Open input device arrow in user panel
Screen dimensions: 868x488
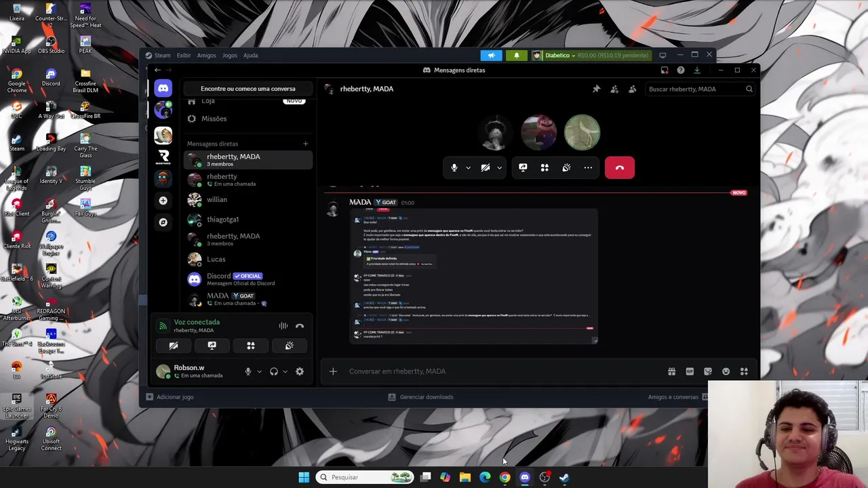(259, 371)
